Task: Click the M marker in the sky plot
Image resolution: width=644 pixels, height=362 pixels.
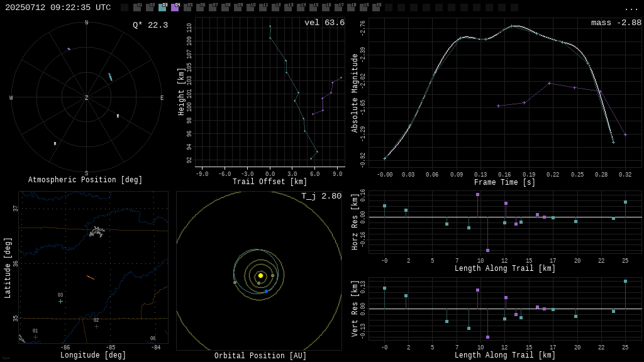Action: coord(55,144)
